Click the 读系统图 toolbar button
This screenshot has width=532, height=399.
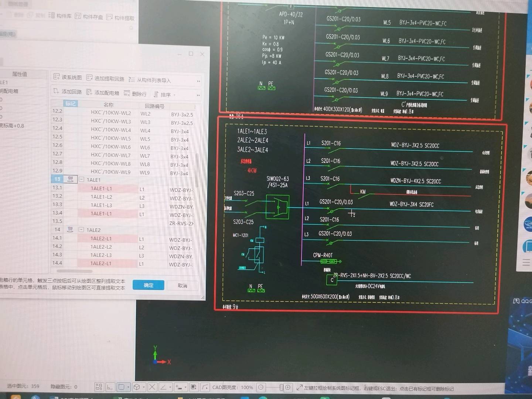[68, 77]
